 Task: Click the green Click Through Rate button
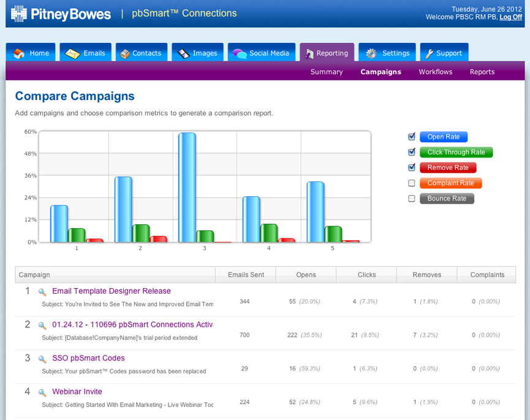pyautogui.click(x=456, y=152)
